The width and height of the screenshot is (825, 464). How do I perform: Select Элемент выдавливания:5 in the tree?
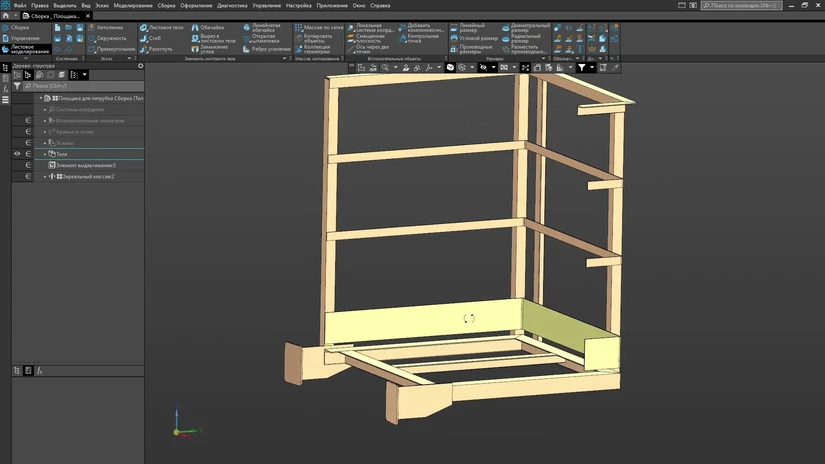coord(82,165)
